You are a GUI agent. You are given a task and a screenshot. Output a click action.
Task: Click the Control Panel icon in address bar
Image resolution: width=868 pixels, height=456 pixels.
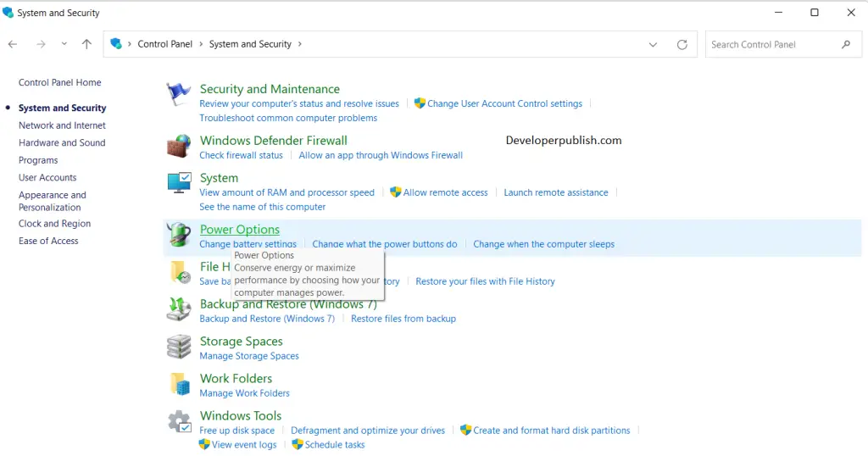pyautogui.click(x=115, y=44)
